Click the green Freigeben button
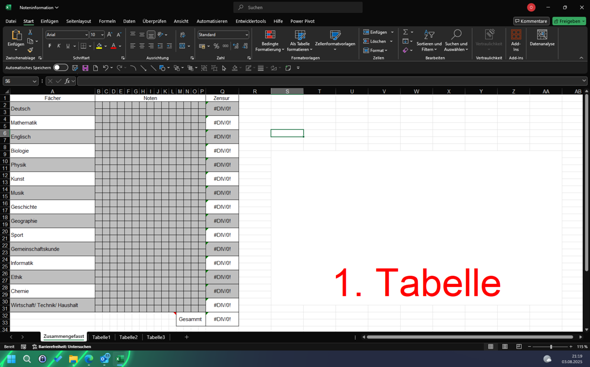Screen dimensions: 590x367 point(569,21)
